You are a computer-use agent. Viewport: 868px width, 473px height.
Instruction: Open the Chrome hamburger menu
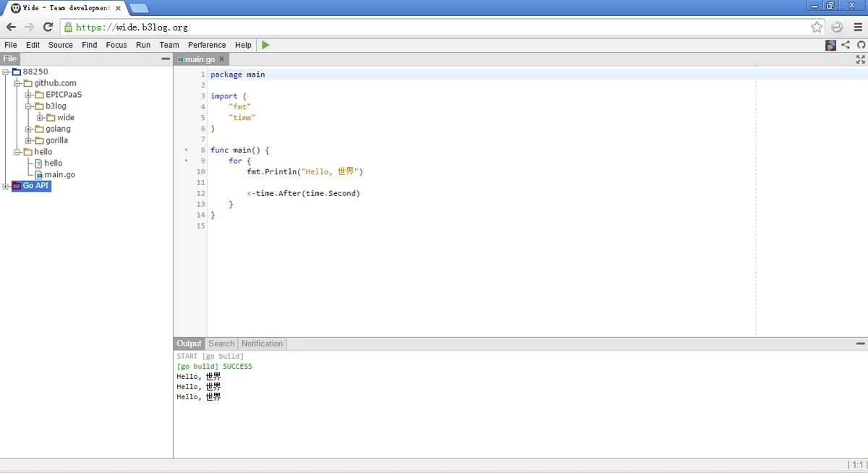point(859,27)
